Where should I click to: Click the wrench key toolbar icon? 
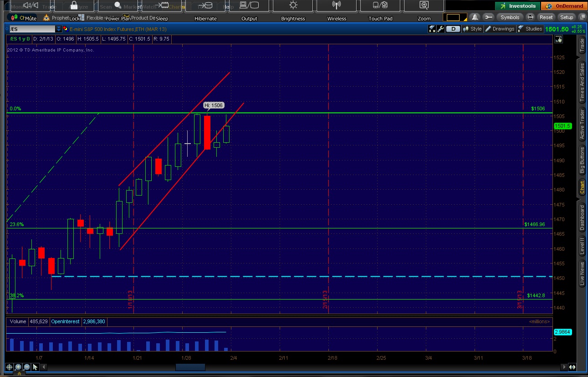pyautogui.click(x=488, y=17)
